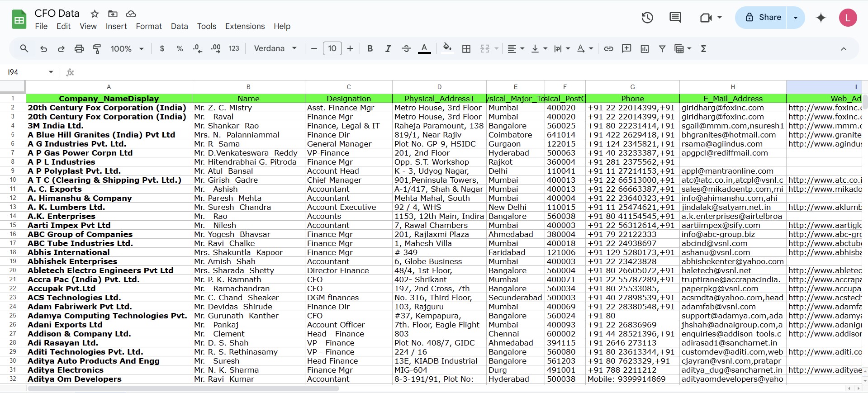Select column header C

(x=349, y=87)
